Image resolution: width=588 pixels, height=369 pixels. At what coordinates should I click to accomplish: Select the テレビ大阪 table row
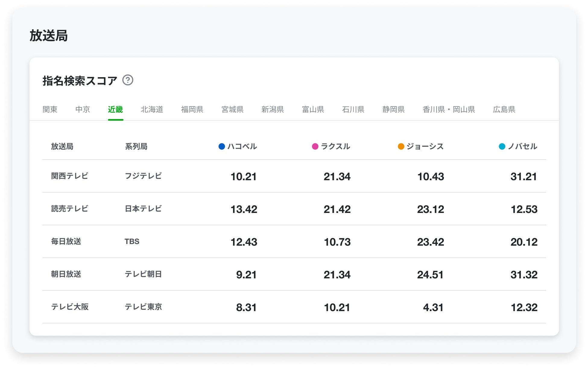click(70, 307)
